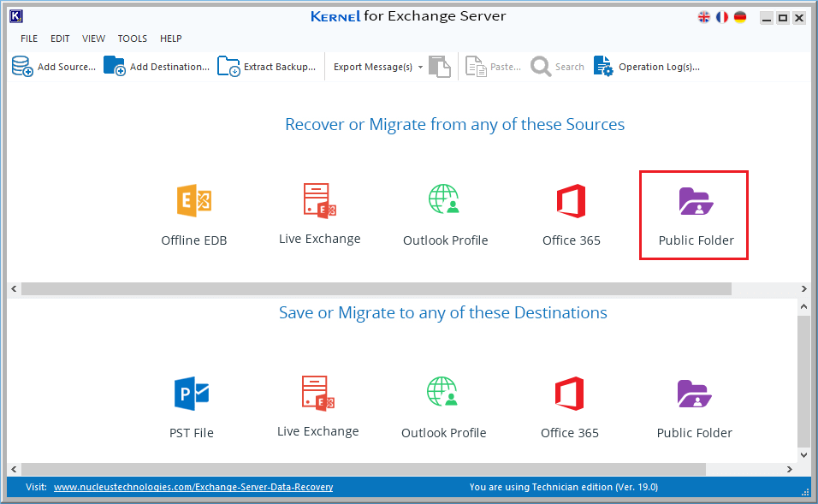Image resolution: width=818 pixels, height=504 pixels.
Task: Click the Public Folder source label
Action: click(x=696, y=240)
